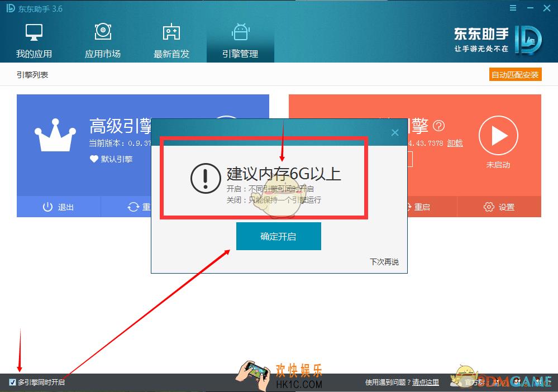Open 设置 on the orange engine card
Image resolution: width=558 pixels, height=392 pixels.
[x=499, y=207]
